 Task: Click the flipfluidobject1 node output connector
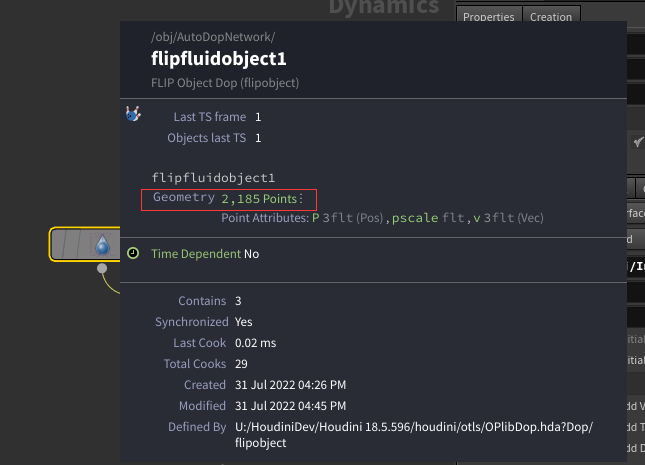[x=102, y=268]
